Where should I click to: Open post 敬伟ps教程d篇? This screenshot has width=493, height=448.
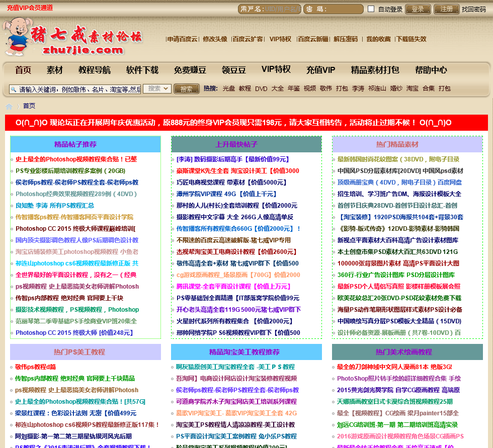36,367
